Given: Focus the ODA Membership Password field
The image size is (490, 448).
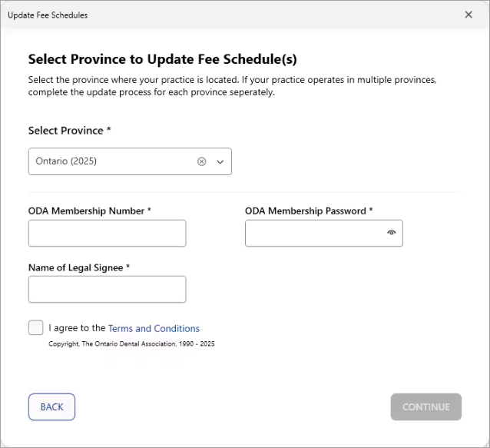Looking at the screenshot, I should [315, 234].
